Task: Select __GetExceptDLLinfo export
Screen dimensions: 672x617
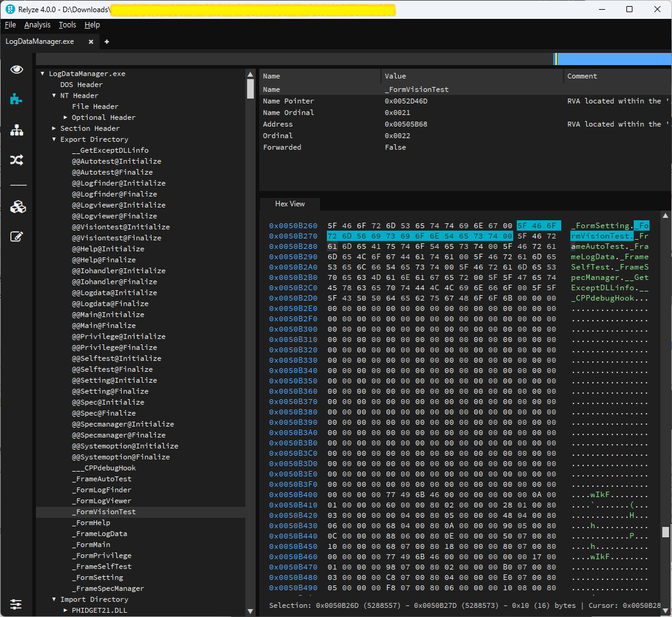Action: point(110,150)
